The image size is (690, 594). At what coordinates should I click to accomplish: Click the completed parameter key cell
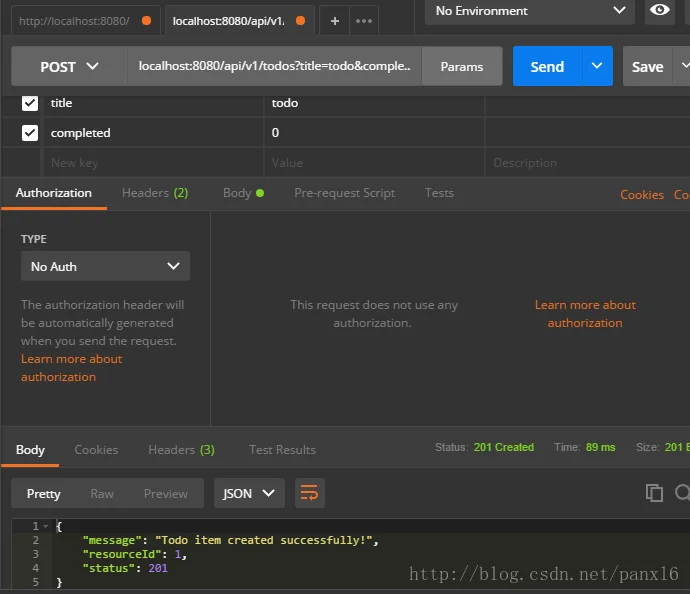click(153, 133)
